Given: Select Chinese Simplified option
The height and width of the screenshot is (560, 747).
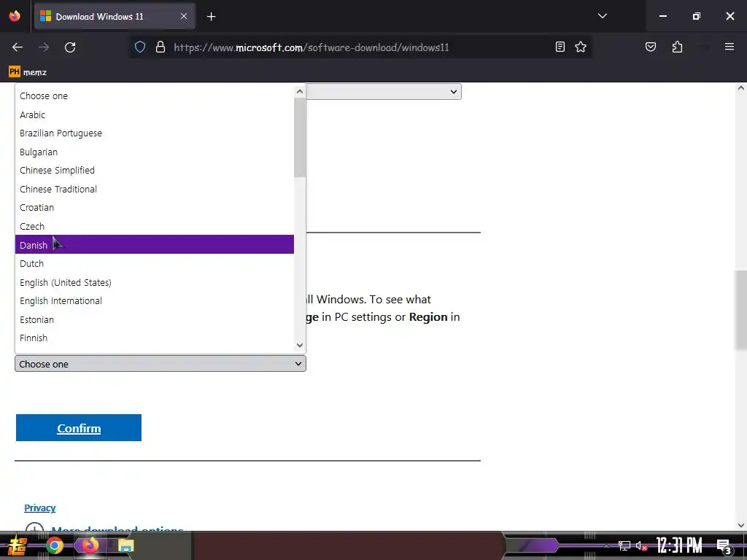Looking at the screenshot, I should pyautogui.click(x=155, y=170).
